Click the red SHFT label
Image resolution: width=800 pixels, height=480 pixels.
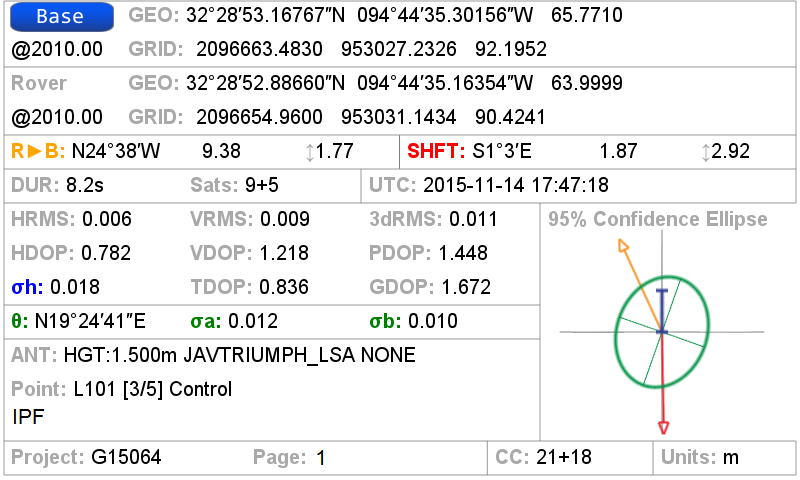coord(435,152)
